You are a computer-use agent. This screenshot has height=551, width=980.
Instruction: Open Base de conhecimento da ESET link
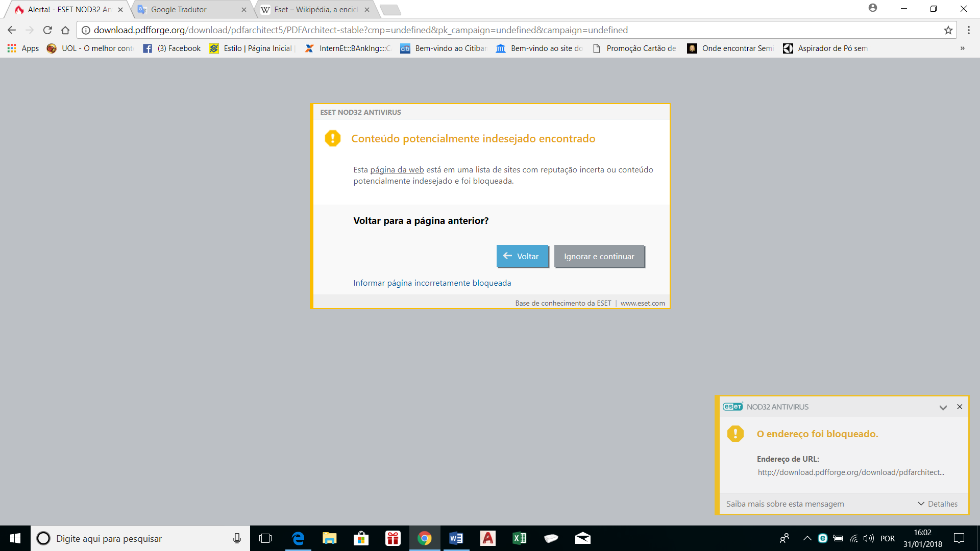(x=563, y=304)
